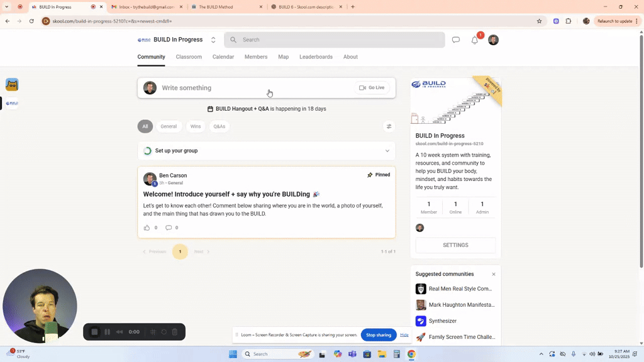Pause the Loom recording
644x362 pixels.
(107, 332)
